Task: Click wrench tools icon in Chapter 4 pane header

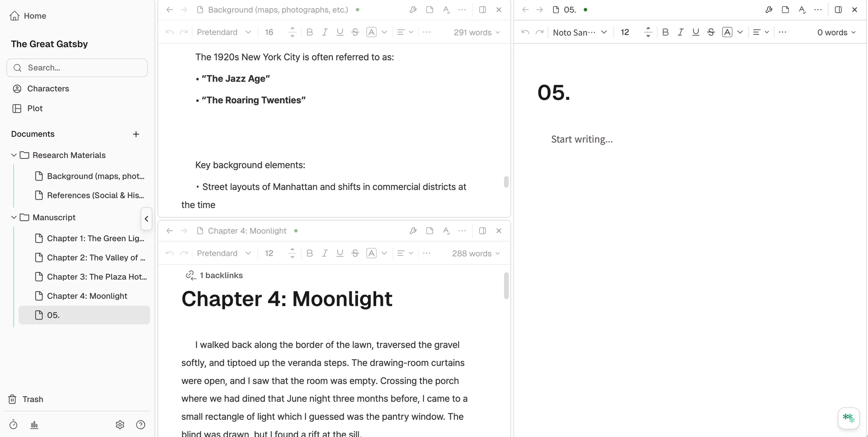Action: pos(413,231)
